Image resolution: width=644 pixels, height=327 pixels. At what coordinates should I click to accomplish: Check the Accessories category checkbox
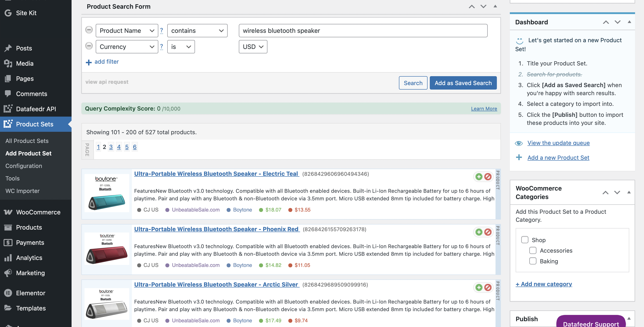[533, 250]
